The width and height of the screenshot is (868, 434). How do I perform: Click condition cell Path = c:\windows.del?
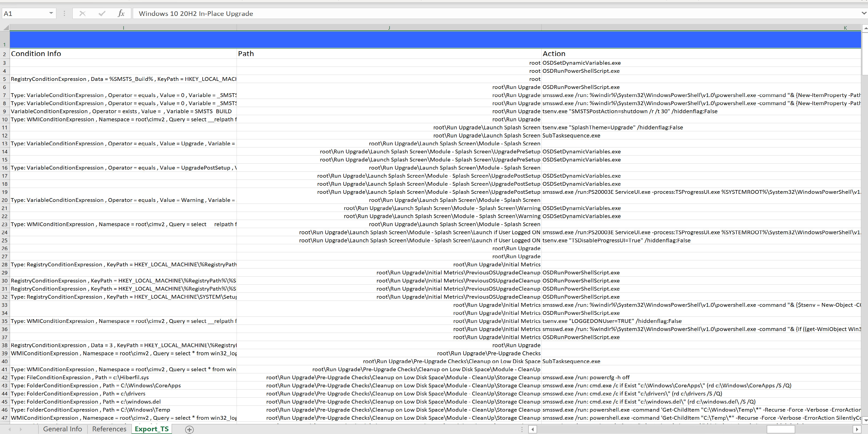[x=123, y=402]
